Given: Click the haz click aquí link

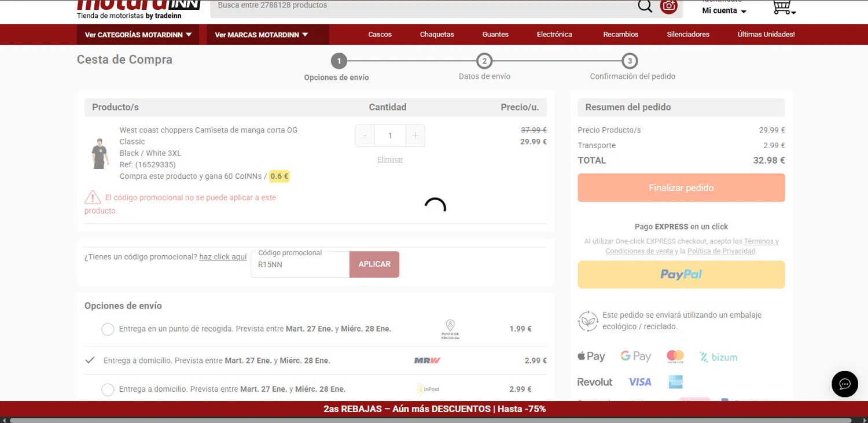Looking at the screenshot, I should pyautogui.click(x=223, y=257).
